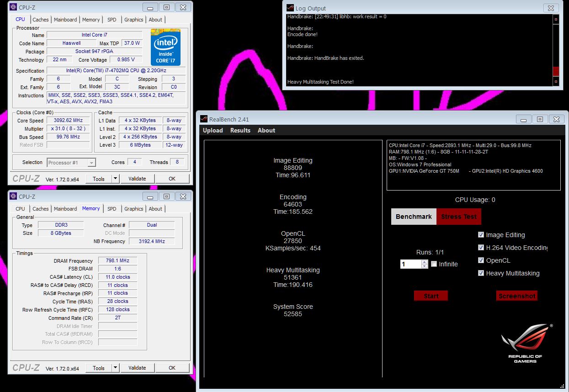Screen dimensions: 569x392
Task: Click the DRAM Frequency value 798.1 MHz
Action: 117,260
